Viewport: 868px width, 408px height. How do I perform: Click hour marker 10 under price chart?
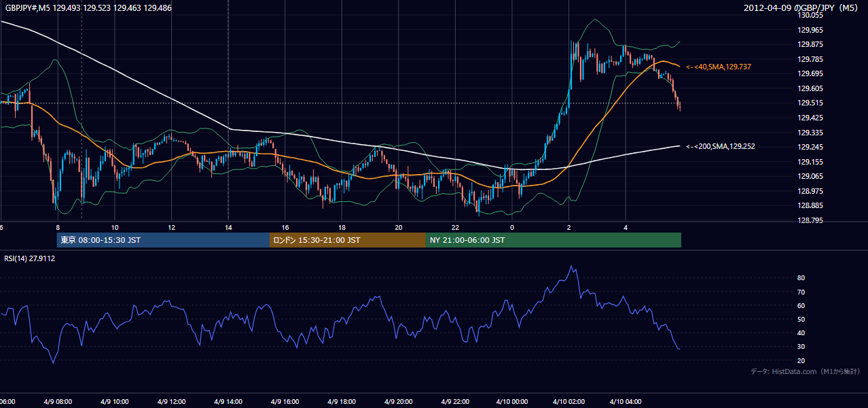[115, 227]
